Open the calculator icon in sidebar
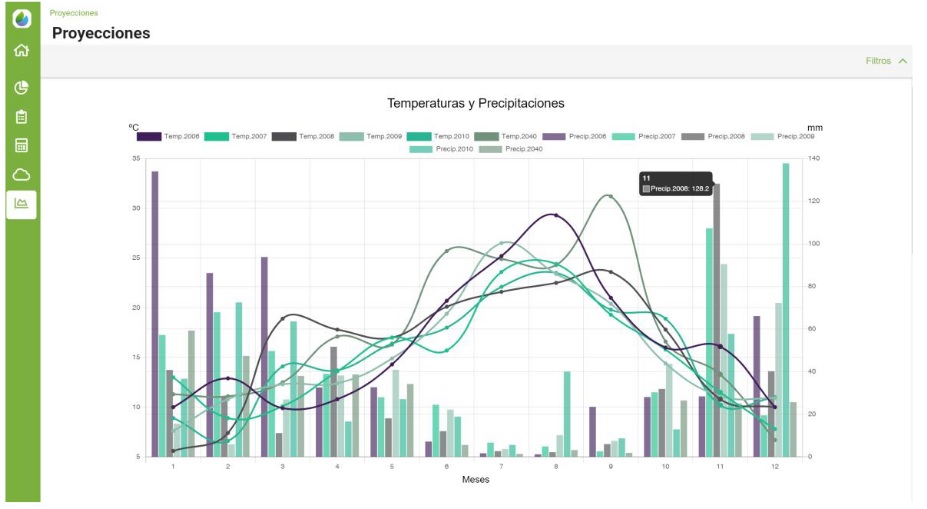Screen dimensions: 927x509 [x=21, y=145]
